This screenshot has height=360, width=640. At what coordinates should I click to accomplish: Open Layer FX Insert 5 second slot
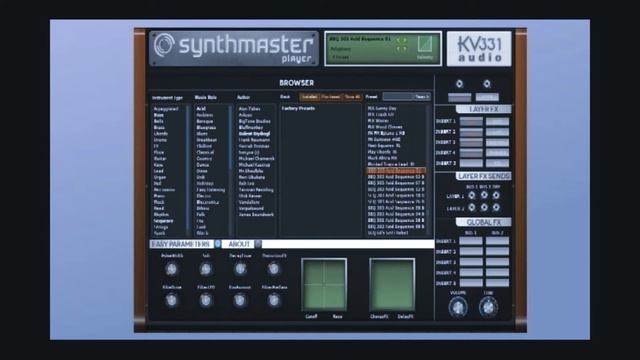click(497, 163)
